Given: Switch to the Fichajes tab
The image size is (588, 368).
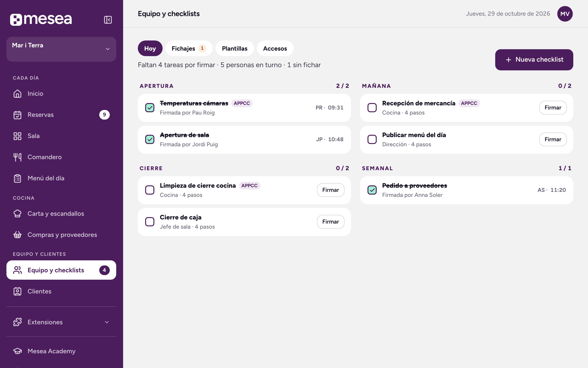Looking at the screenshot, I should pyautogui.click(x=189, y=48).
